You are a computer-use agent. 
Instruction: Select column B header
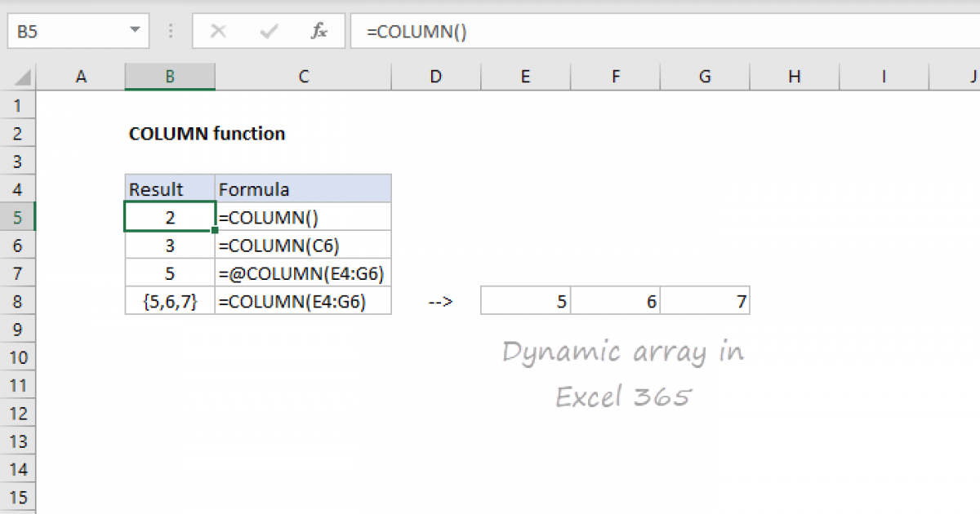tap(170, 77)
